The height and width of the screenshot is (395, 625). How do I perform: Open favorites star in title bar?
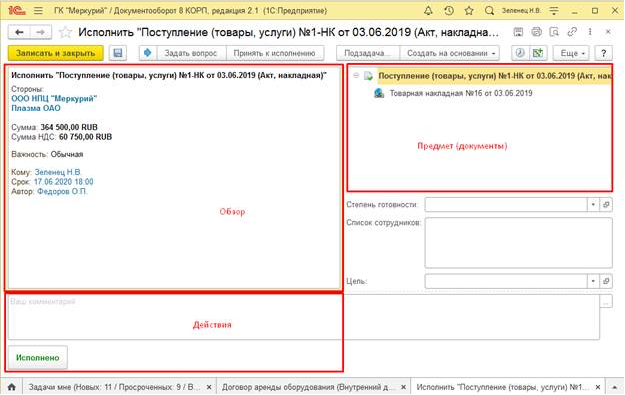tap(469, 11)
